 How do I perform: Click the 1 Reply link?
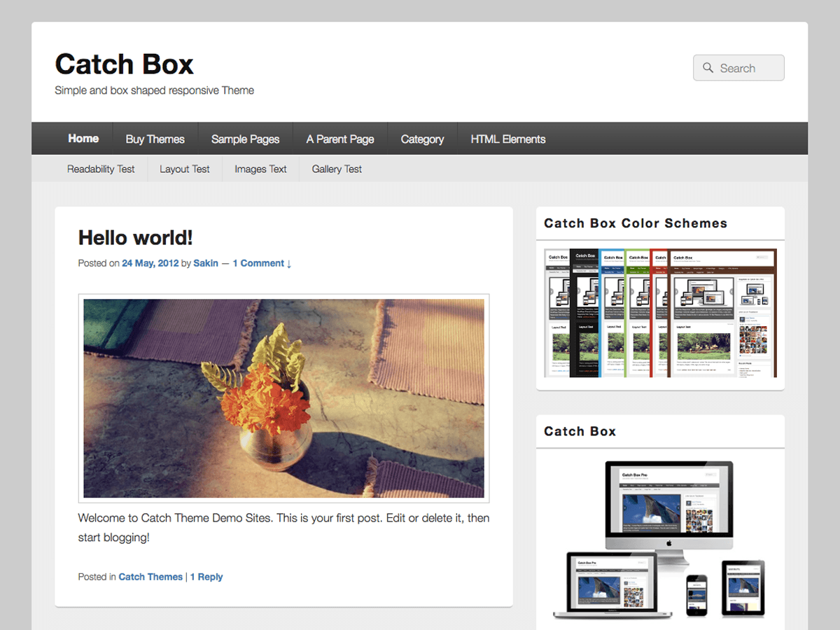point(206,576)
